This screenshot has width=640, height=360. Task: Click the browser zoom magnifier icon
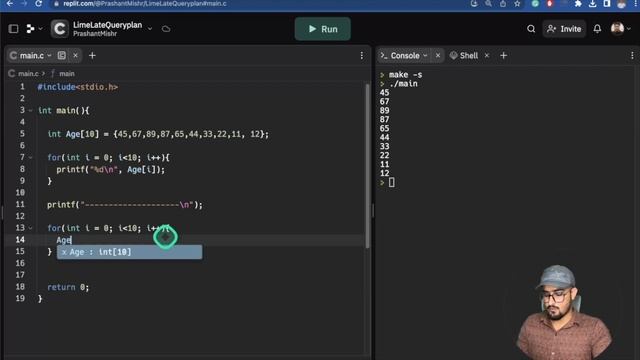[x=489, y=4]
